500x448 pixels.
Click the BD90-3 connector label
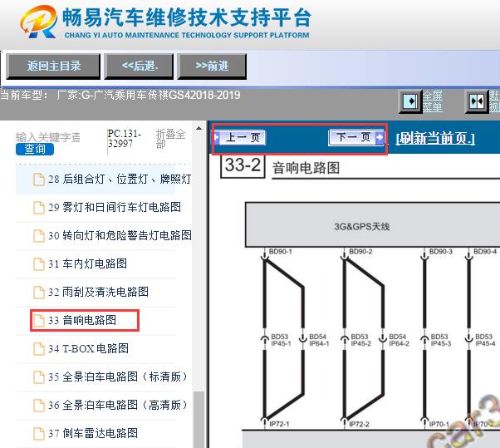tap(441, 252)
